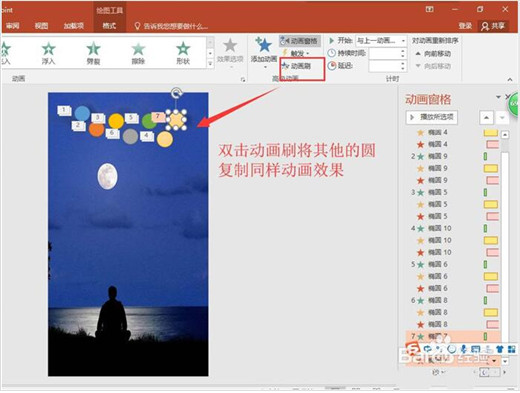Select red-star 椭圆 8 animation row

454,324
